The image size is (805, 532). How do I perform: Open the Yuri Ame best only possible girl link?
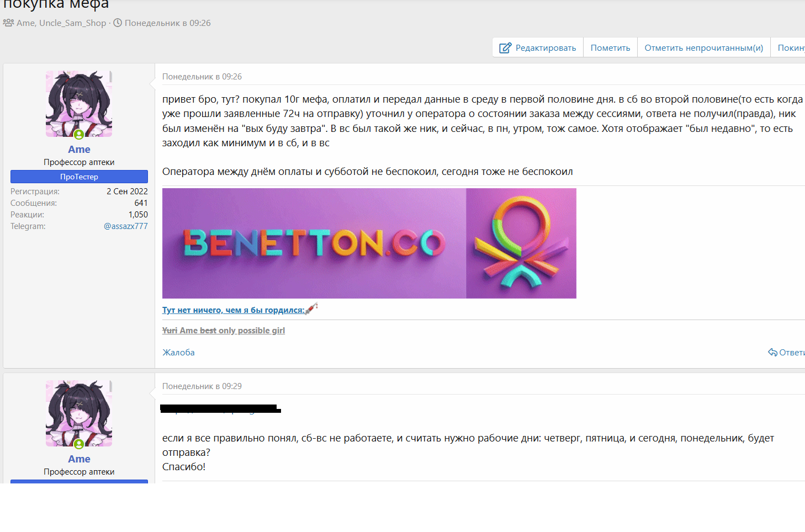pos(224,331)
